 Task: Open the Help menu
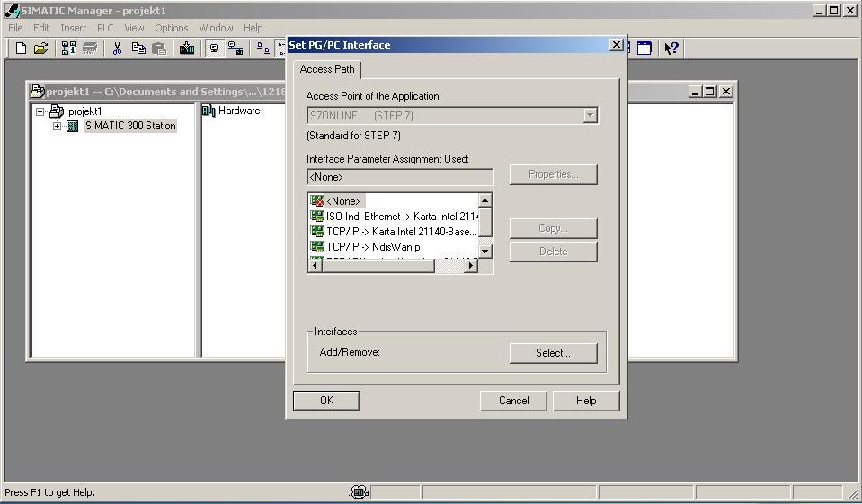253,28
